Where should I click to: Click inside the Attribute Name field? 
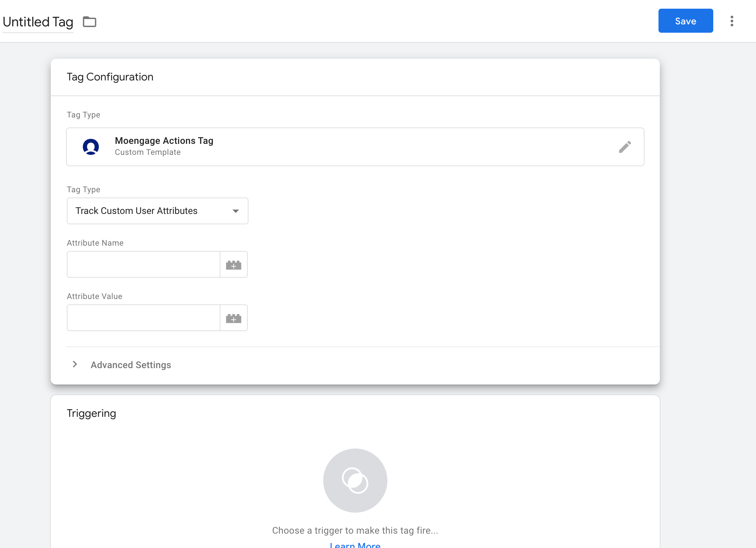143,264
